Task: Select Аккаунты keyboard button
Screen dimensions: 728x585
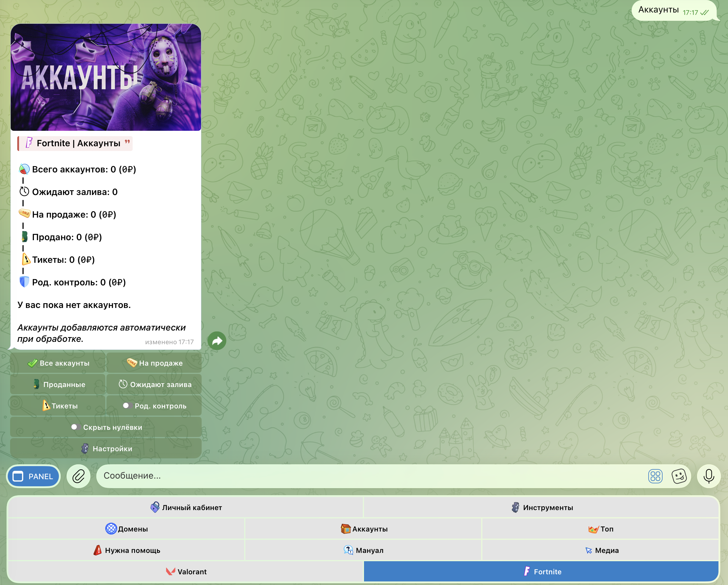Action: point(363,529)
